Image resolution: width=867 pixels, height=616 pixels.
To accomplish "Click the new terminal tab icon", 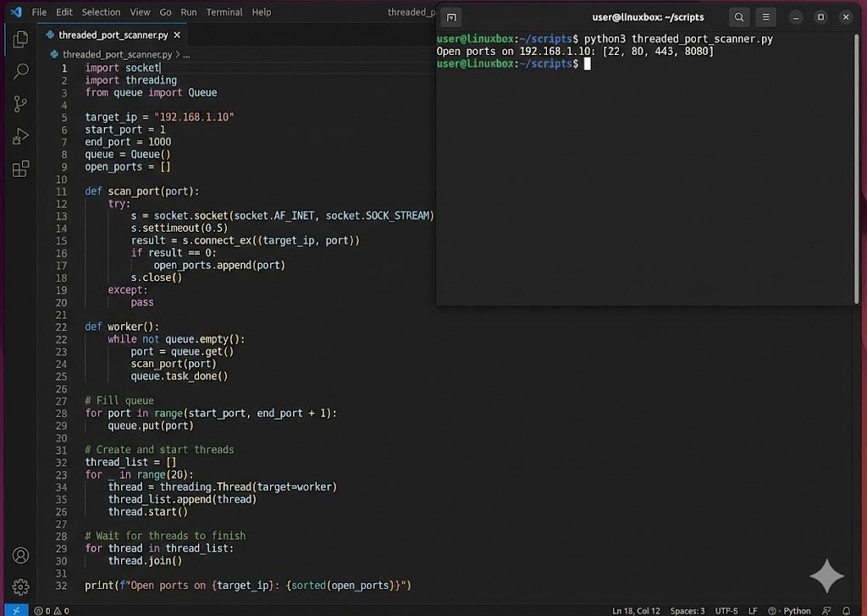I will click(451, 17).
